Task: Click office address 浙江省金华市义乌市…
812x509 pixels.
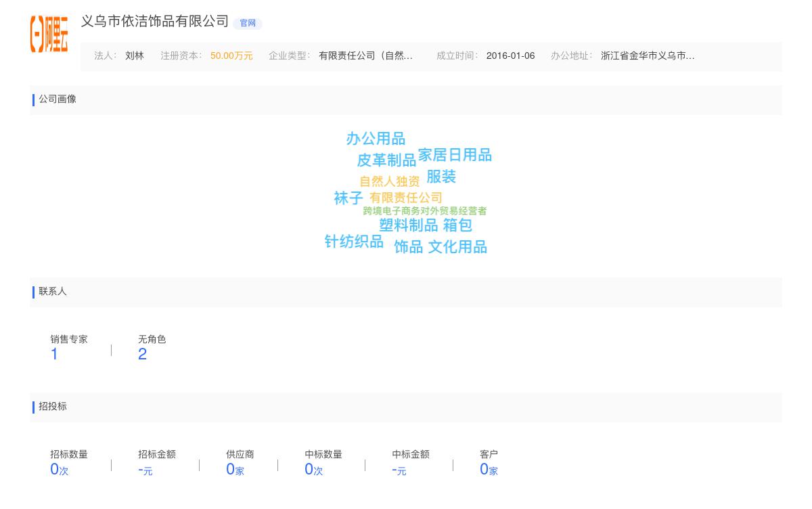Action: 648,56
